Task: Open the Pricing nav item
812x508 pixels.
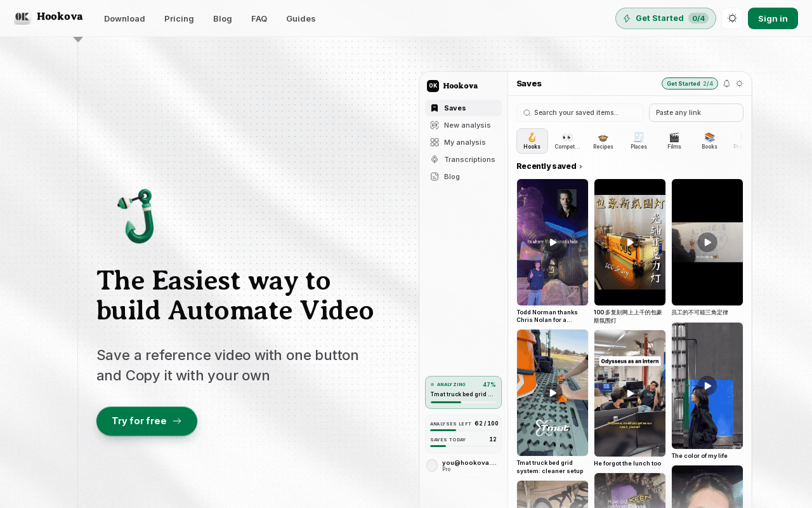Action: (179, 18)
